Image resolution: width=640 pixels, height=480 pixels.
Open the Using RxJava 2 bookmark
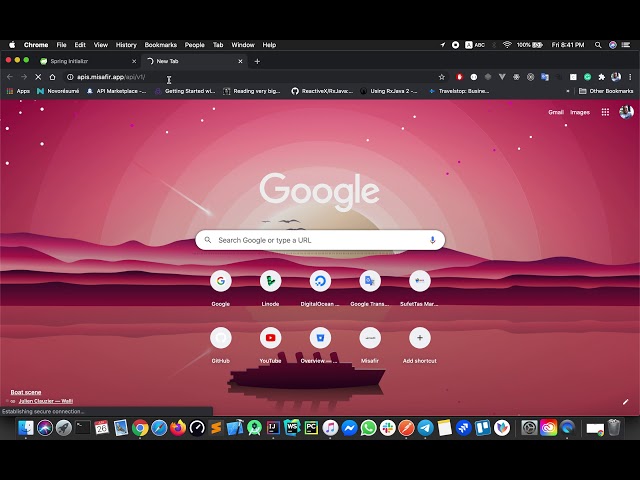389,91
